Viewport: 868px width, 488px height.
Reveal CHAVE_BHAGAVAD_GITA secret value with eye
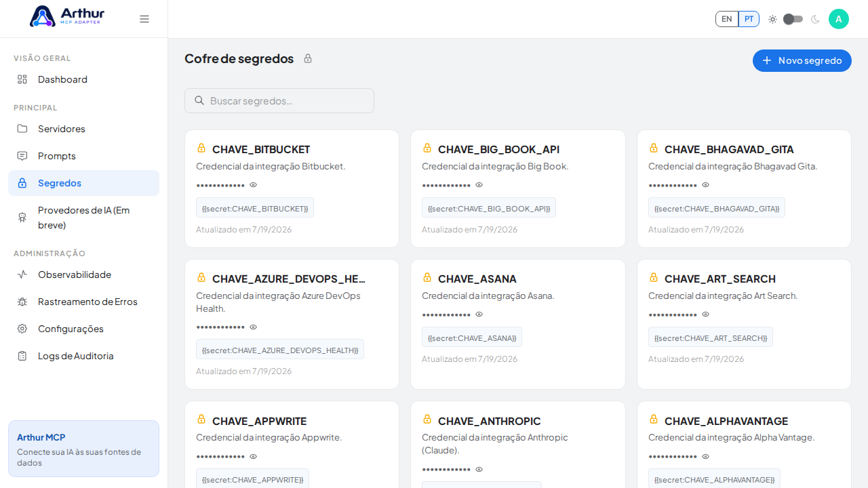pos(706,185)
